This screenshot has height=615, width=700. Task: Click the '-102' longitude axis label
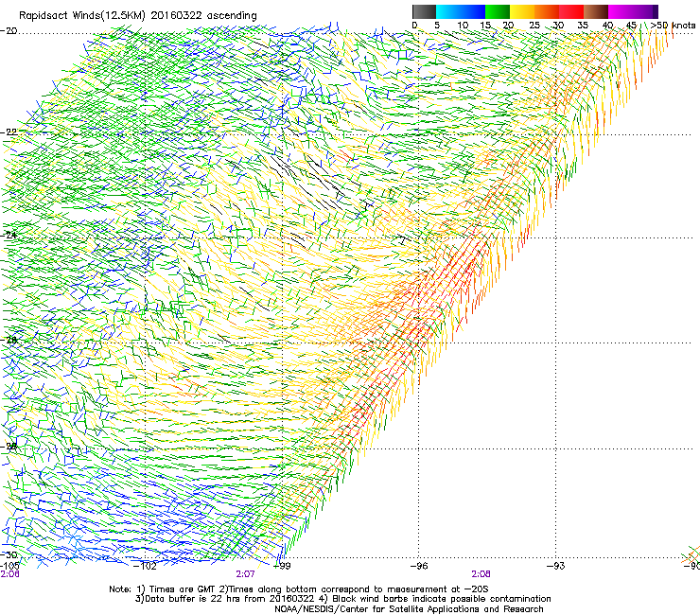(146, 567)
